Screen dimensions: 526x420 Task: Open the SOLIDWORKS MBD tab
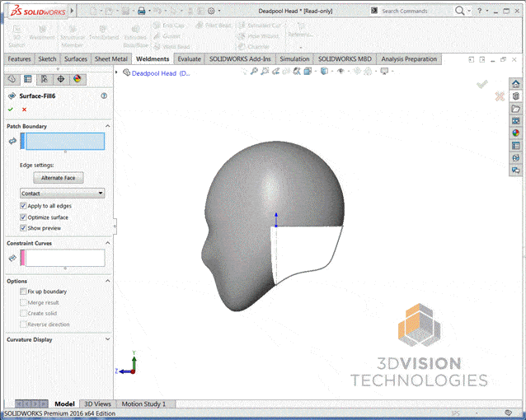click(345, 59)
